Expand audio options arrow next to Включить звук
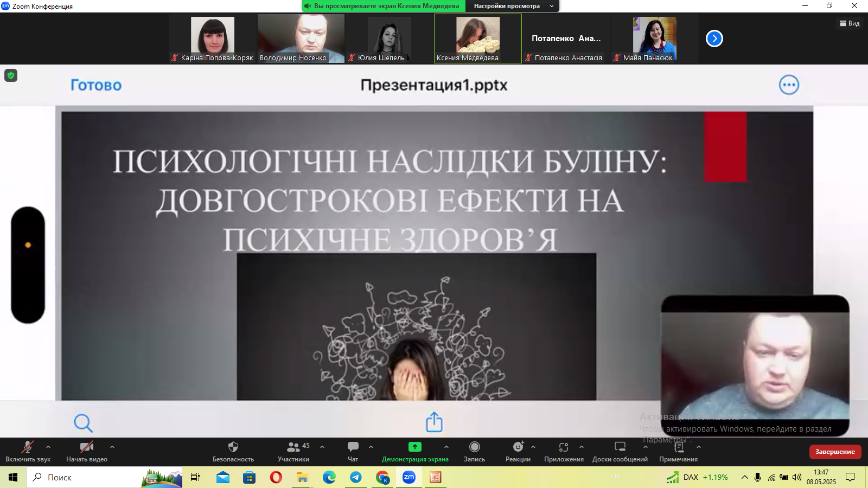 pos(48,447)
